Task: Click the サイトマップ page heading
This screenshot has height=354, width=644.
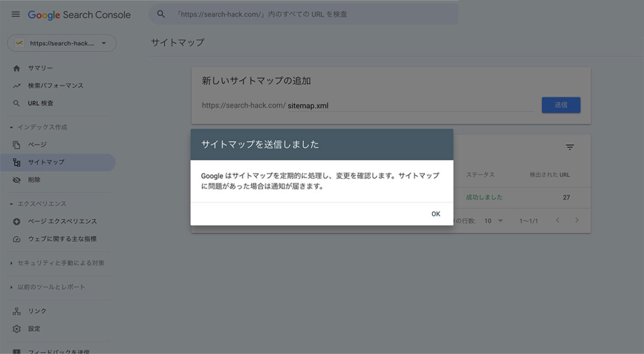Action: [x=177, y=43]
